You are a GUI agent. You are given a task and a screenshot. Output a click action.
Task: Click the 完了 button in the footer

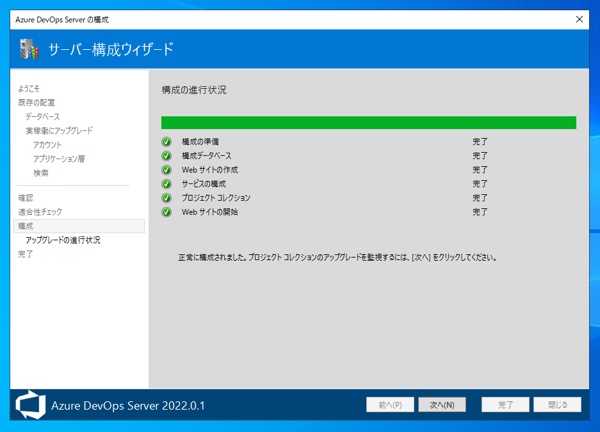point(505,405)
